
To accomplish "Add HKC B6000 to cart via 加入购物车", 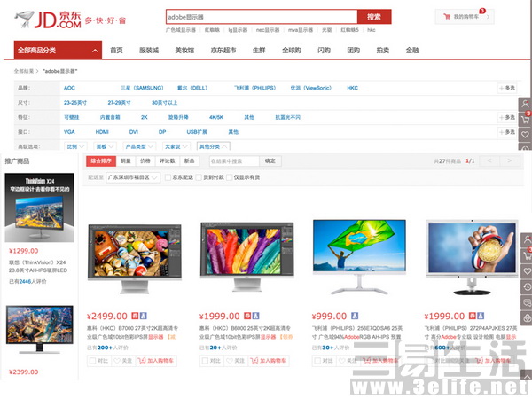I will coord(269,361).
